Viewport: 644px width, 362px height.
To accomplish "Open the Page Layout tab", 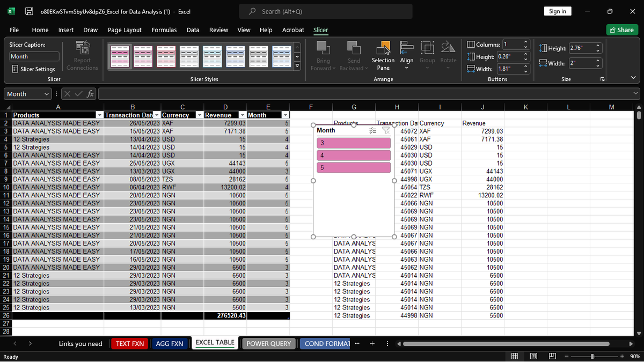I will 125,30.
